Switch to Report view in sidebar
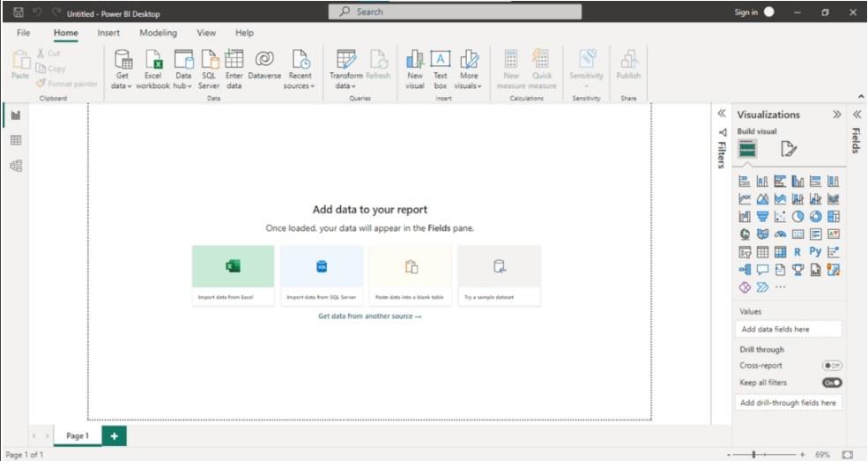The height and width of the screenshot is (461, 868). tap(16, 115)
